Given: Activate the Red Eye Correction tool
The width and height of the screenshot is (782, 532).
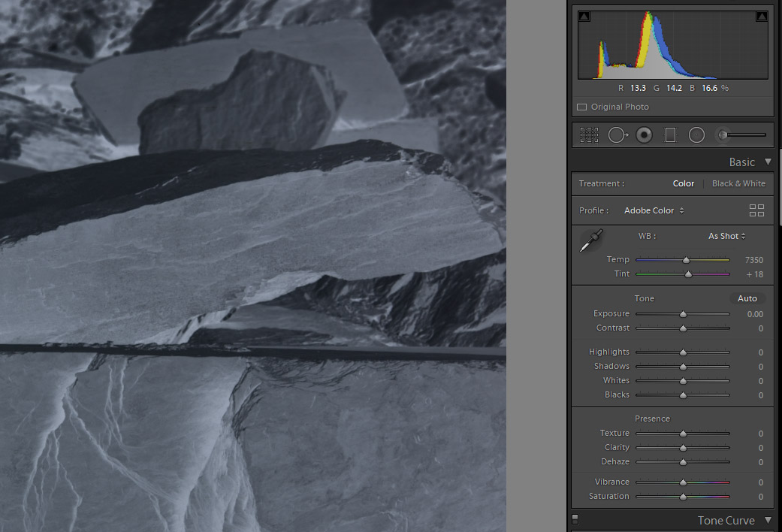Looking at the screenshot, I should [x=644, y=135].
